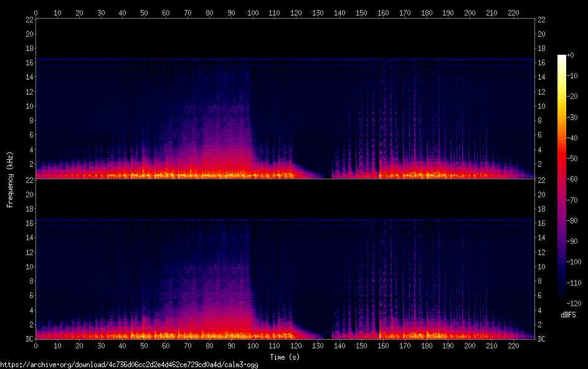The height and width of the screenshot is (369, 588).
Task: Select the dBFS label beneath the color bar
Action: 568,315
